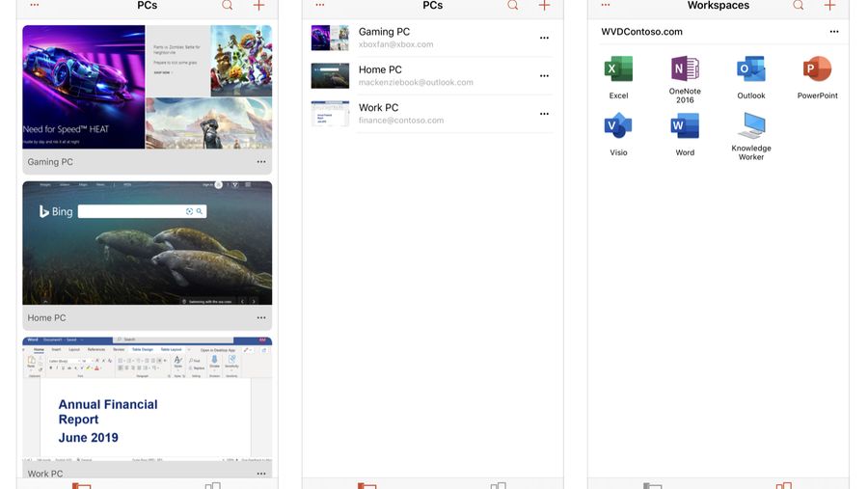Select the small Home PC list thumbnail

[330, 76]
